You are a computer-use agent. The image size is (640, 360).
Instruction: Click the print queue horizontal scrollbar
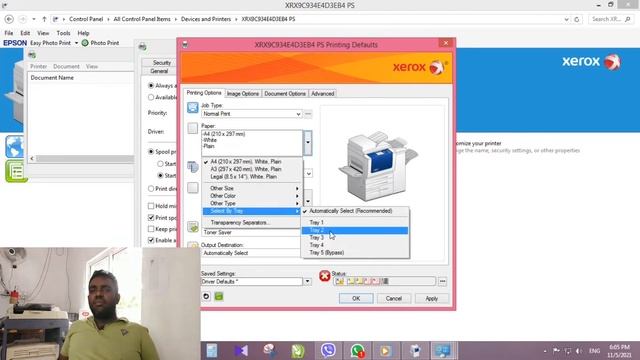(x=81, y=158)
